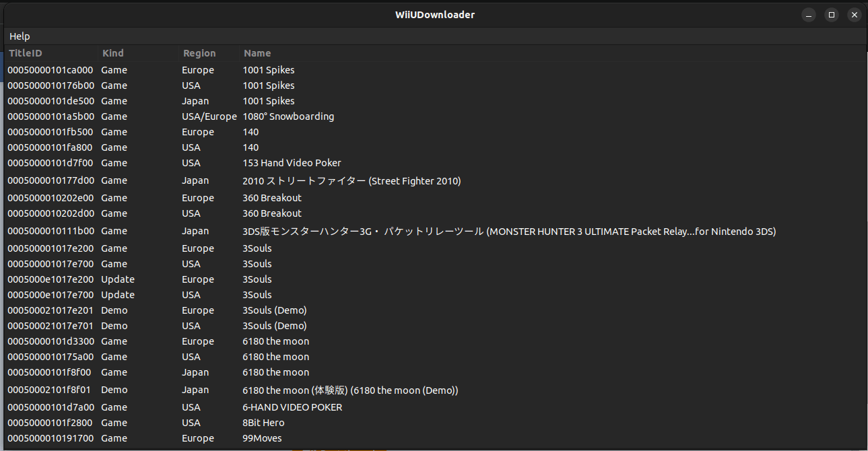Sort list by TitleID column header
The height and width of the screenshot is (451, 868).
(x=26, y=53)
